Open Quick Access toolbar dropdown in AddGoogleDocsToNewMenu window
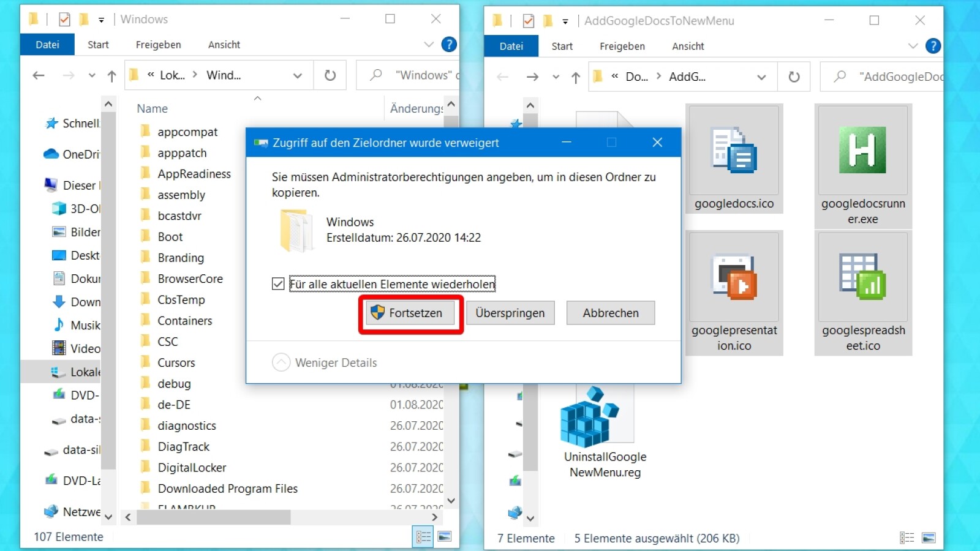The height and width of the screenshot is (551, 980). (565, 21)
